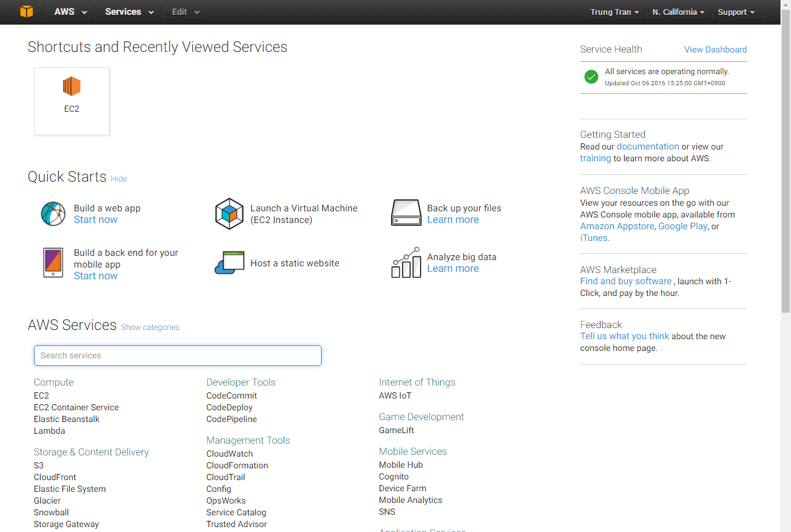Open CloudFormation service

(x=237, y=465)
